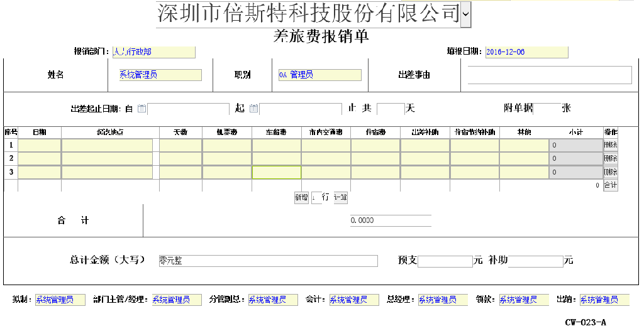Click the 填报日期 date field
The image size is (644, 331).
(x=527, y=52)
